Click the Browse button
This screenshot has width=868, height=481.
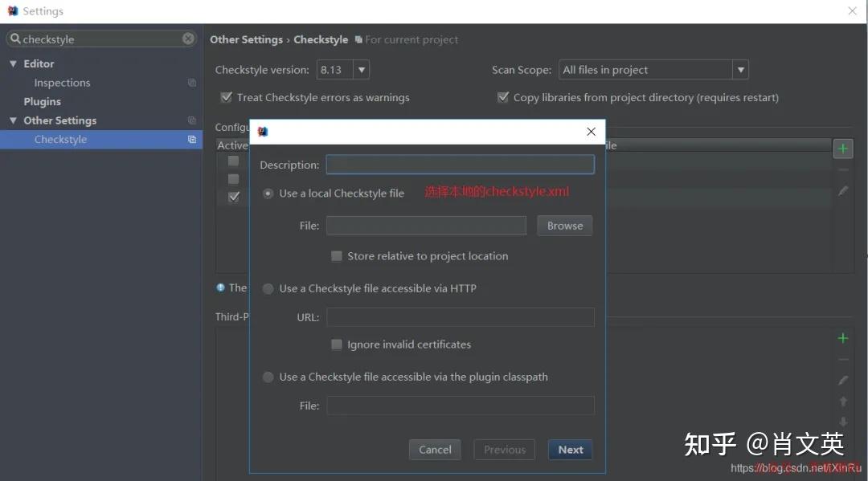pos(565,226)
